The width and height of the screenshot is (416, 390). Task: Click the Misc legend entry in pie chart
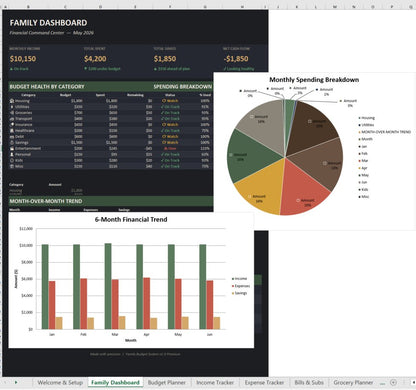(x=364, y=197)
